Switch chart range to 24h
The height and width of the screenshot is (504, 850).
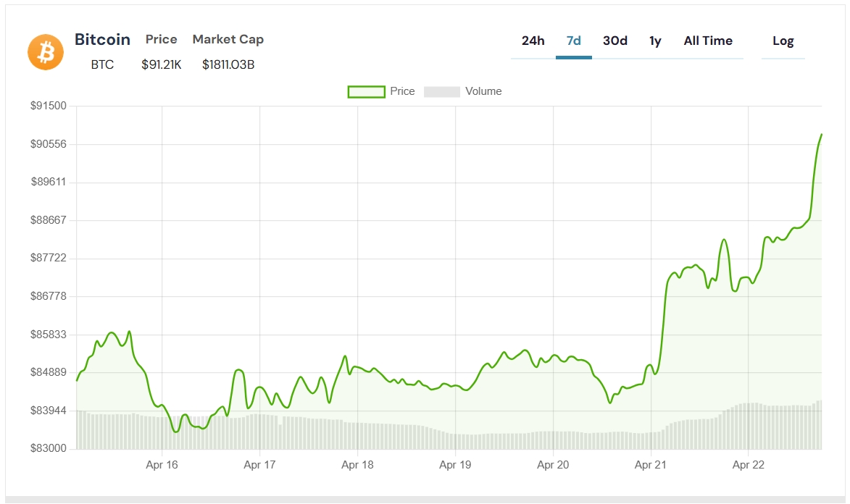point(533,41)
